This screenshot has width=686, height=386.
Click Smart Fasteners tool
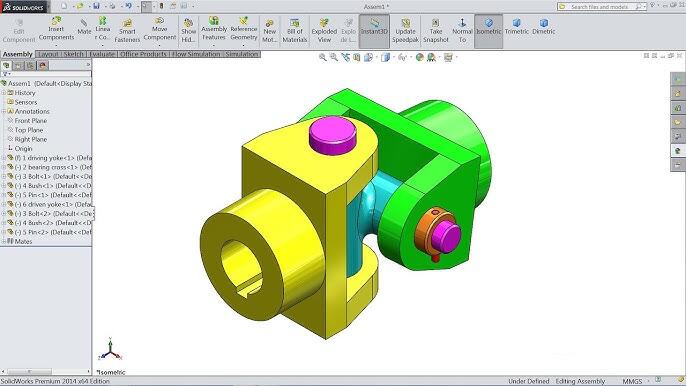pos(127,30)
